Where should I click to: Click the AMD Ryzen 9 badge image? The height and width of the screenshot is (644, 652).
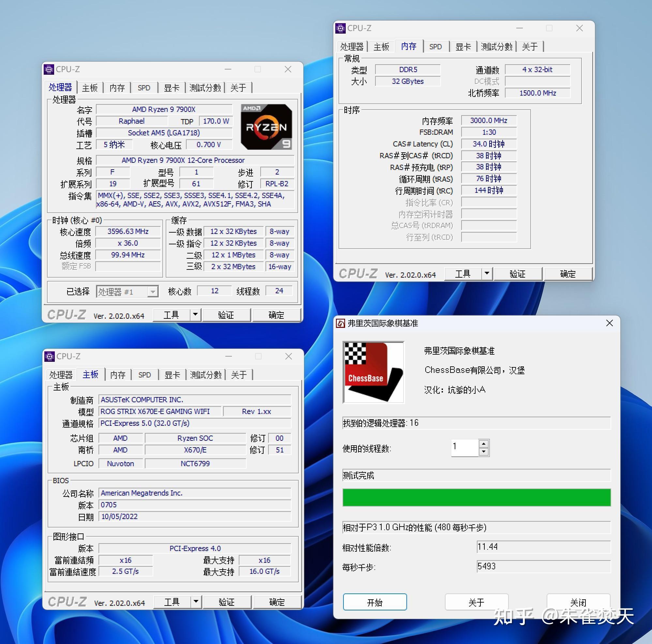point(266,127)
